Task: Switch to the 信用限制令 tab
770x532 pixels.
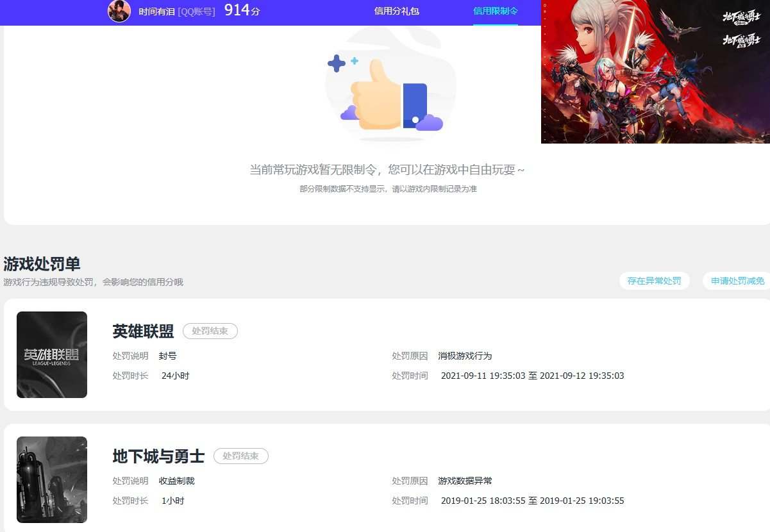Action: (496, 11)
